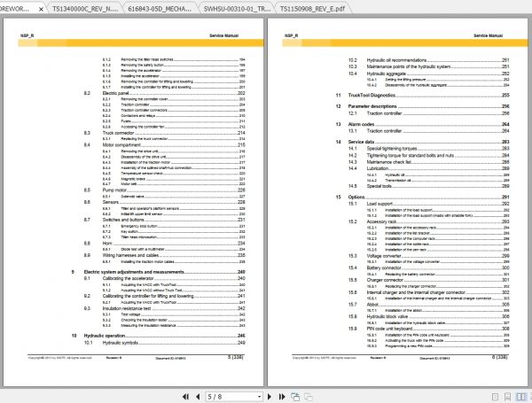Open the page number dropdown arrow

259,397
